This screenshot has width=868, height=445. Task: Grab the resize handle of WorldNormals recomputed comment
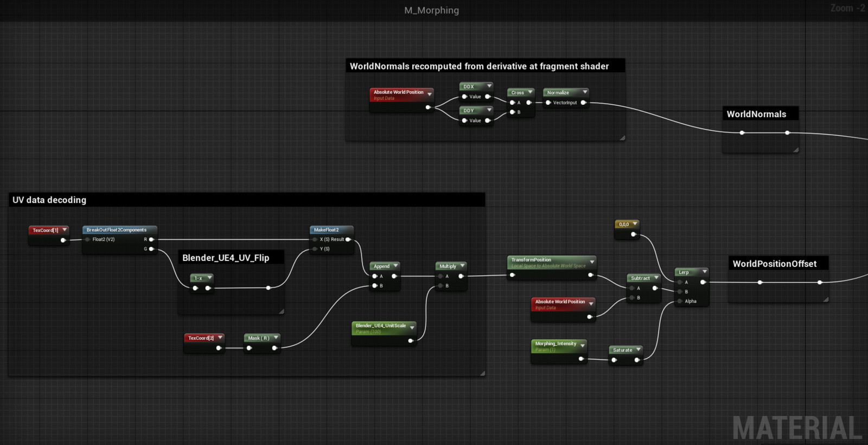coord(622,138)
